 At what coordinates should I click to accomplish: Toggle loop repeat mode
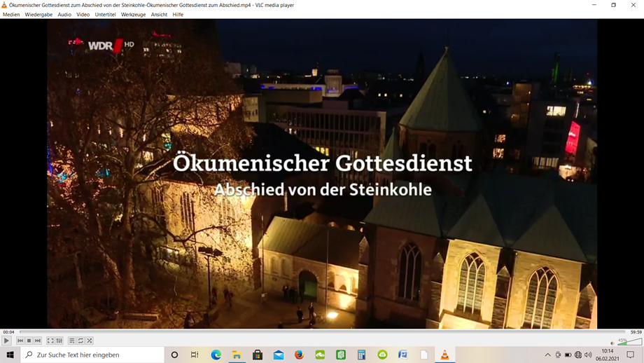(80, 341)
